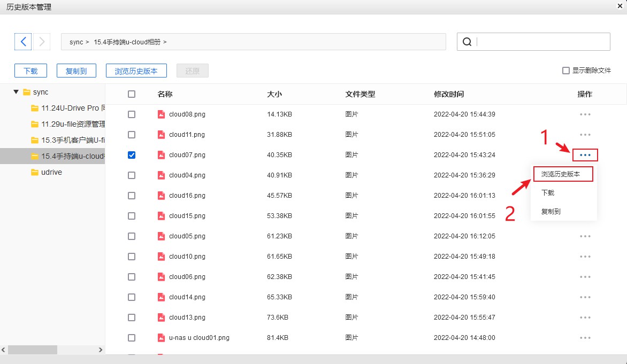Click the cloud11.png image file icon
The height and width of the screenshot is (364, 627).
coord(161,135)
